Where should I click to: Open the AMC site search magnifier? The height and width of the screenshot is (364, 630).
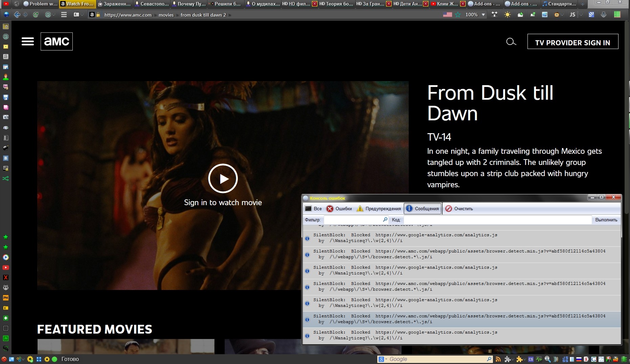click(511, 42)
